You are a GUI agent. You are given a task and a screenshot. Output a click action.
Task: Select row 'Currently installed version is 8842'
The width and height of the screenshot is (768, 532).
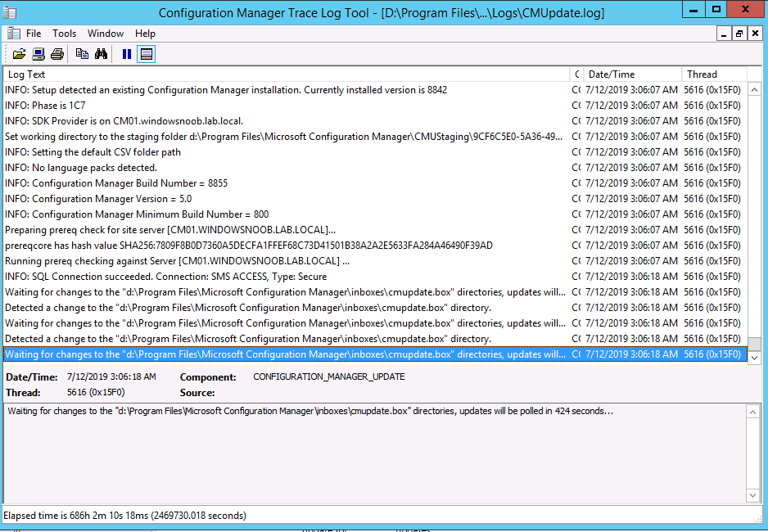tap(375, 90)
